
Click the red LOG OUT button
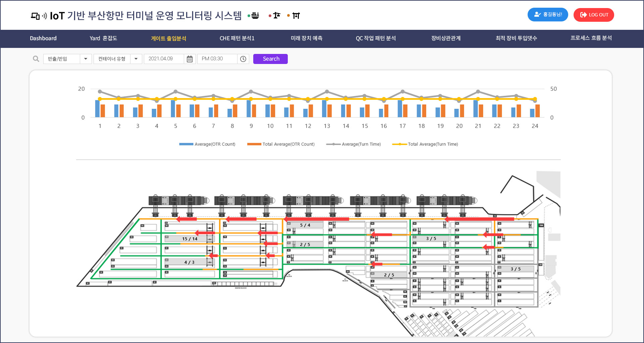[594, 15]
